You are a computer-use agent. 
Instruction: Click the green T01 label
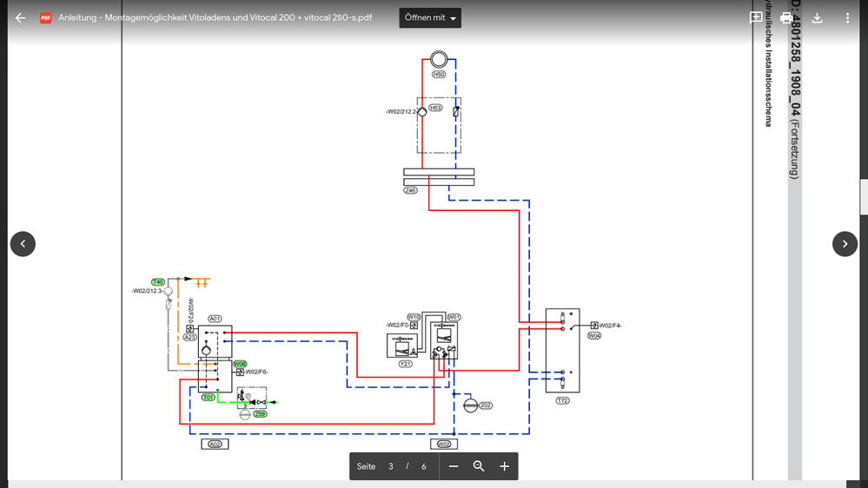coord(209,398)
